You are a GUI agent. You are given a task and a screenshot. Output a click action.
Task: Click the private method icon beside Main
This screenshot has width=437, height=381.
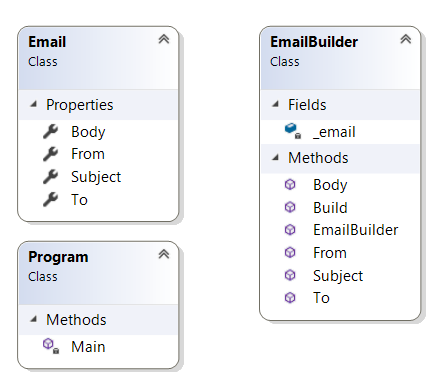click(x=51, y=346)
